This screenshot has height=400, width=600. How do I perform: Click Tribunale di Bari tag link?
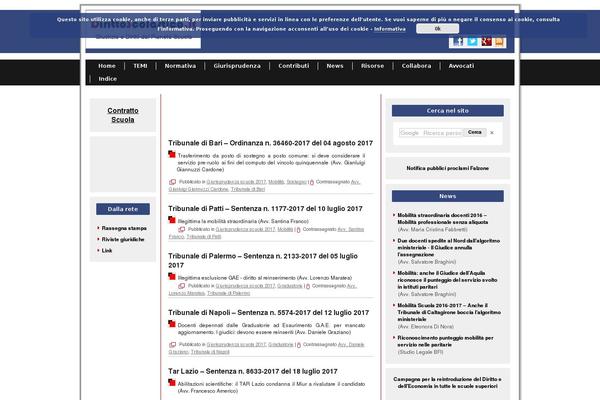[x=248, y=189]
